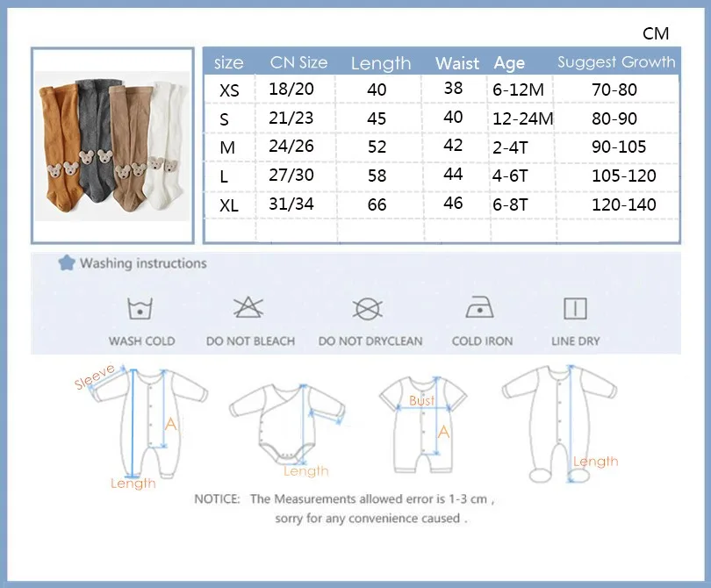Click the 'Washing instructions' heading
Viewport: 711px width, 588px height.
pos(143,263)
